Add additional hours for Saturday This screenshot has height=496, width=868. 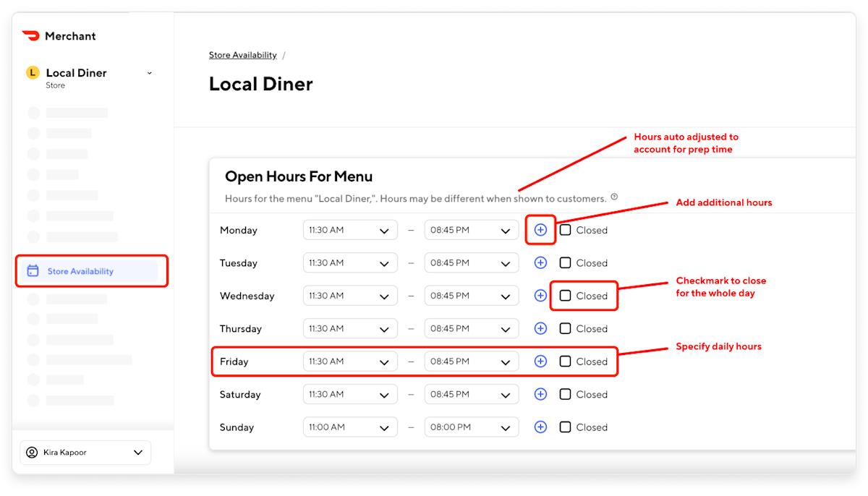[540, 394]
